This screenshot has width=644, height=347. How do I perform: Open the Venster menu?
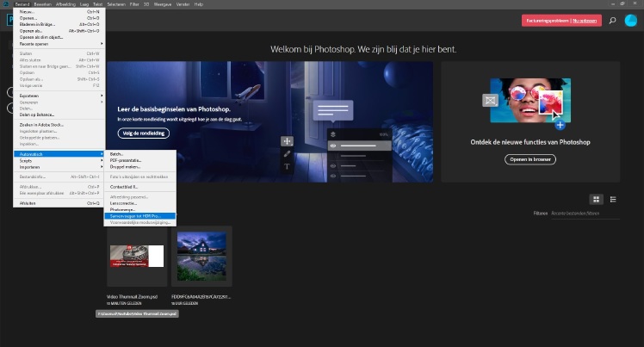tap(183, 4)
